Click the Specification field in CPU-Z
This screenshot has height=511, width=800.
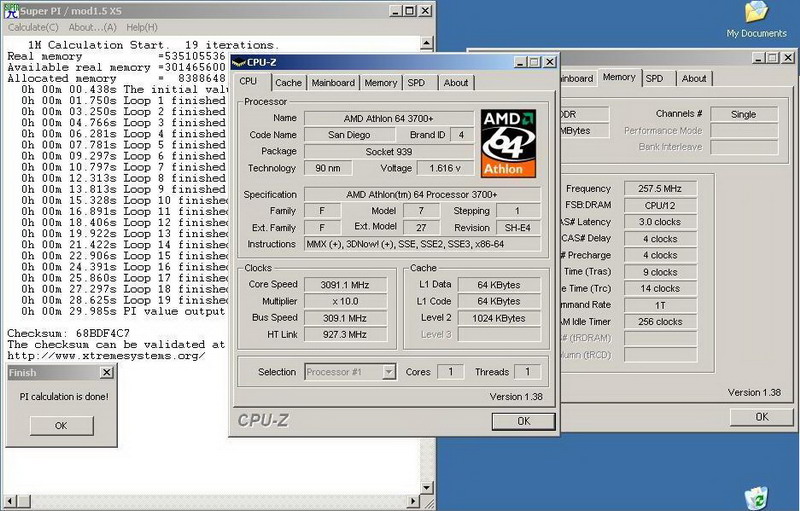pos(422,194)
